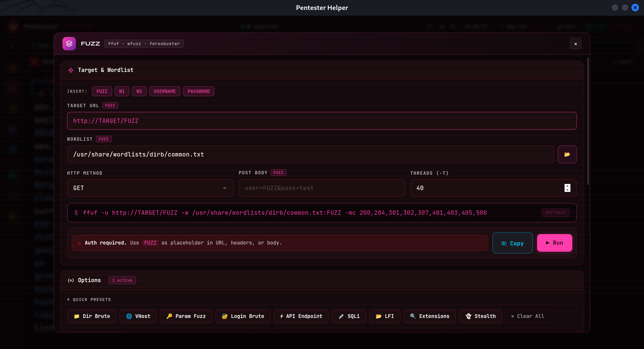Click the Target URL input field
Image resolution: width=644 pixels, height=349 pixels.
click(322, 121)
